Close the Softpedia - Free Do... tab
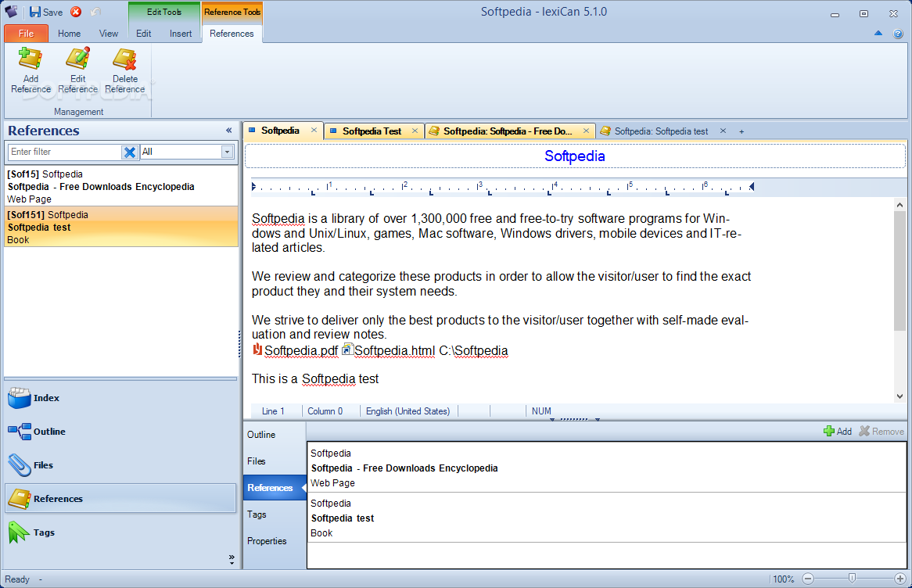This screenshot has width=912, height=588. click(587, 131)
